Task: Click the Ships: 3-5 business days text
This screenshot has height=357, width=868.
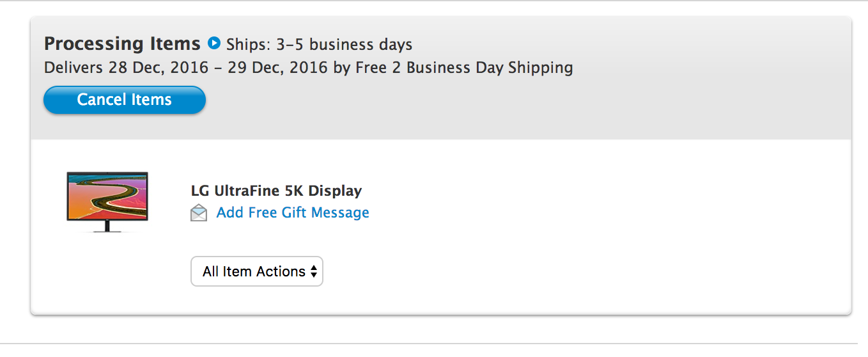Action: (319, 45)
